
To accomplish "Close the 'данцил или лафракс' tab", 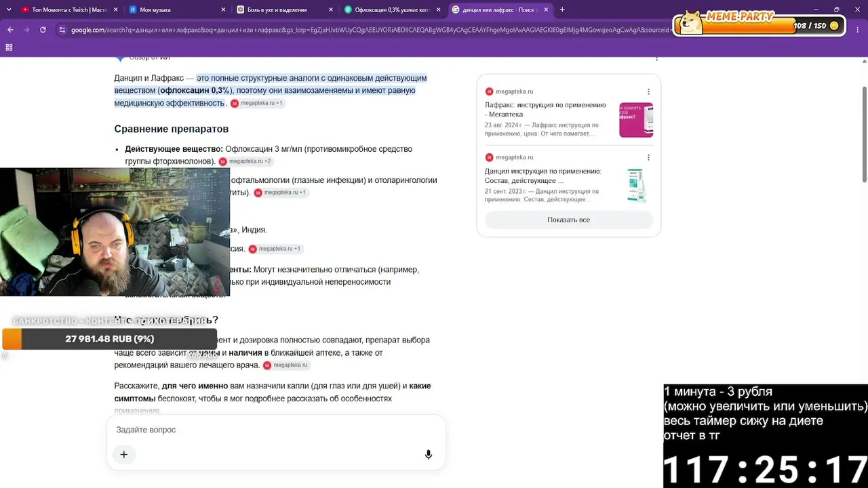I will click(546, 9).
